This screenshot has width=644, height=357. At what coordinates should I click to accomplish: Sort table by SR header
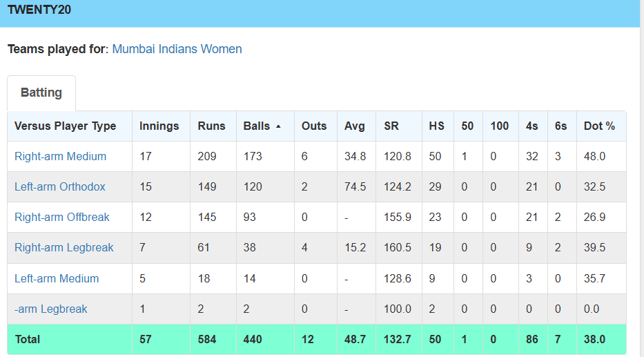tap(391, 126)
